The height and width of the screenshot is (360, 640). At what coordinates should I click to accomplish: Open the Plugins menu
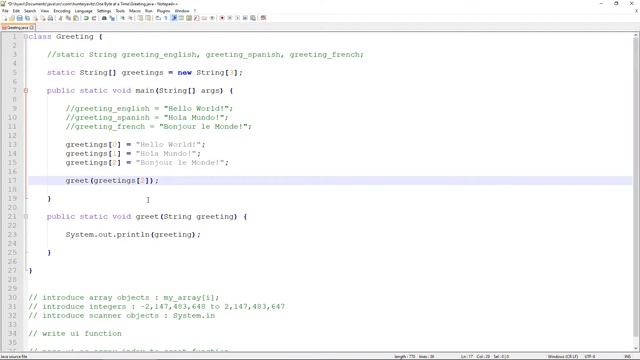[x=164, y=11]
